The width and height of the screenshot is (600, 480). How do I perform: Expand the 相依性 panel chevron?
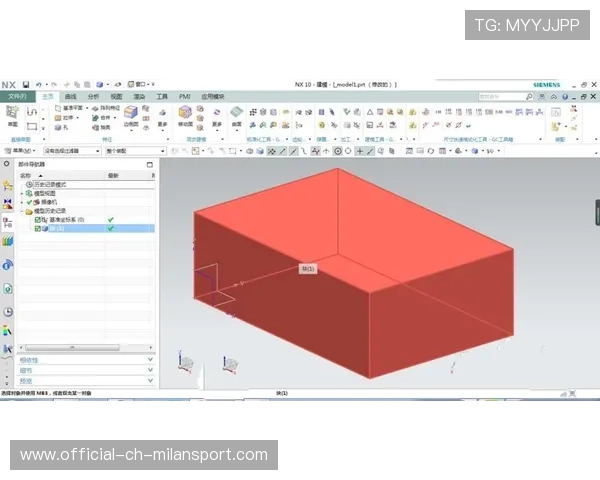pyautogui.click(x=150, y=359)
